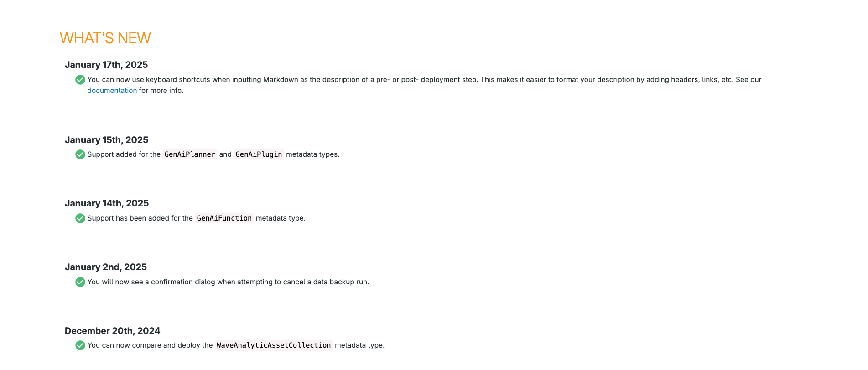The width and height of the screenshot is (868, 370).
Task: Click the green checkmark beside the WaveAnalyticAssetCollection entry
Action: 80,345
